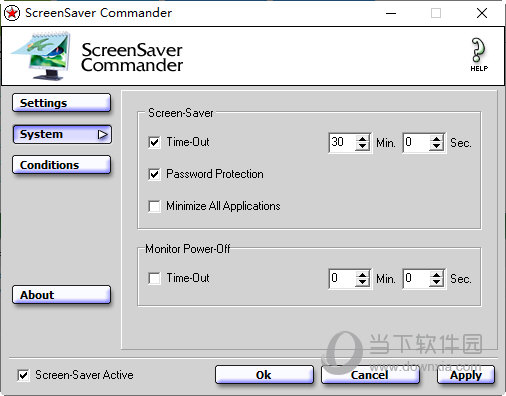The width and height of the screenshot is (506, 396).
Task: Click the 'Monitor Power-Off' group label
Action: [x=188, y=249]
